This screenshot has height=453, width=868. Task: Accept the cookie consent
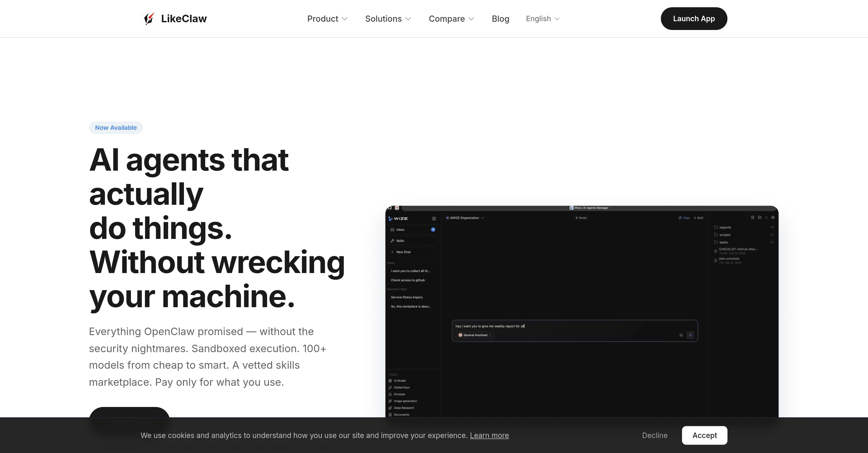click(704, 435)
